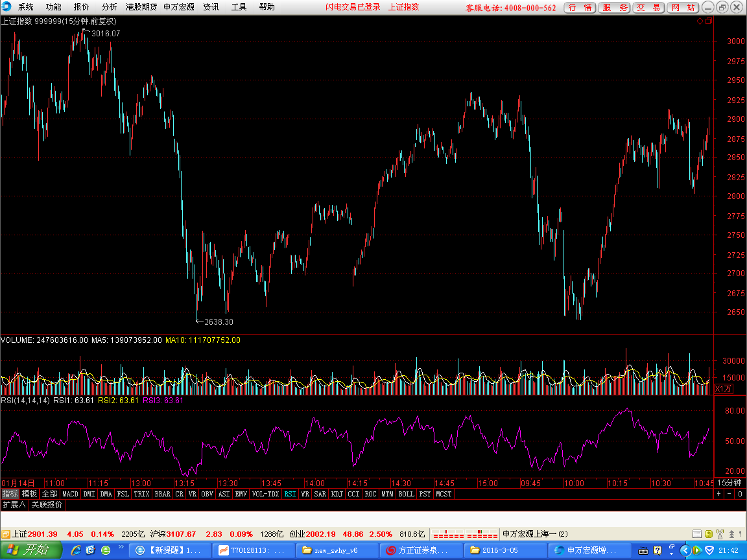Switch to the WR indicator
The height and width of the screenshot is (560, 747).
[x=305, y=494]
